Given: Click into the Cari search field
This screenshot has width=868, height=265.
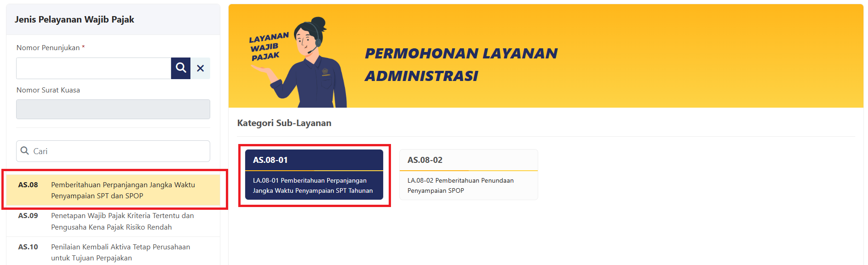Looking at the screenshot, I should [113, 151].
